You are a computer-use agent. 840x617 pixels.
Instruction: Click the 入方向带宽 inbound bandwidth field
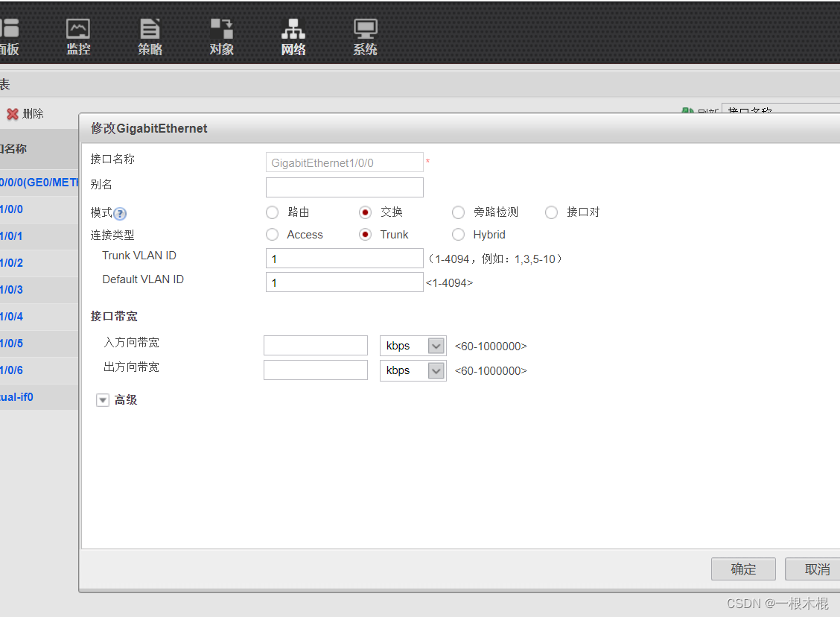pyautogui.click(x=316, y=345)
